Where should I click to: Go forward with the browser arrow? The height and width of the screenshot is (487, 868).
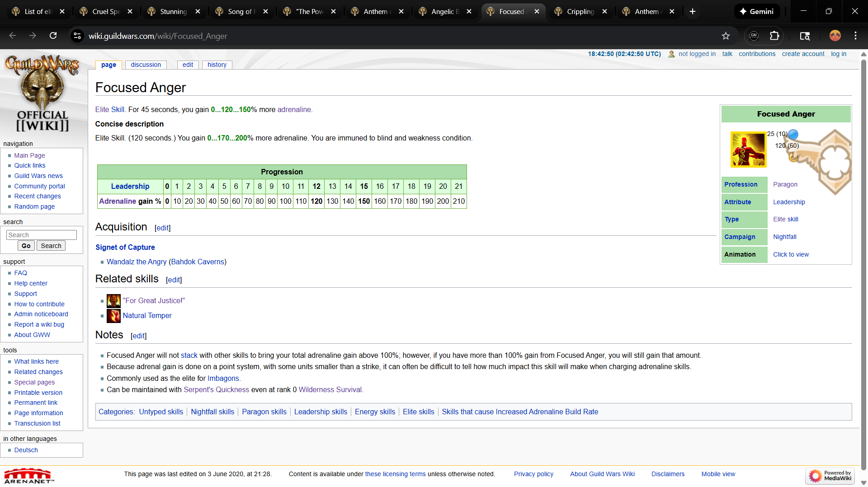click(x=33, y=36)
